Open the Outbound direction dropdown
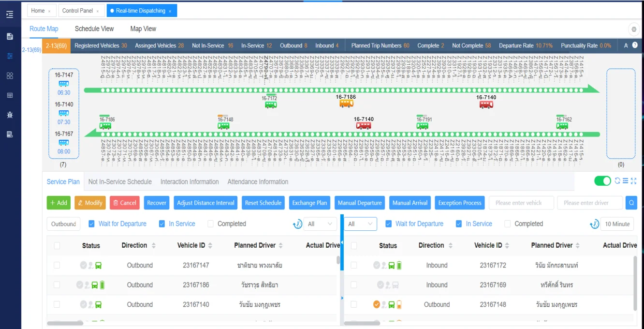The image size is (644, 329). [x=63, y=224]
